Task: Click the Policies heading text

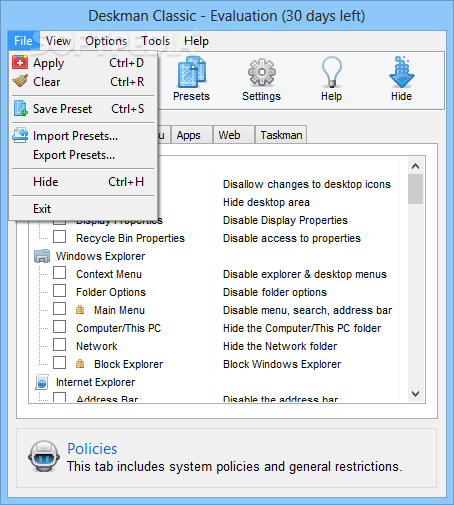Action: click(92, 449)
